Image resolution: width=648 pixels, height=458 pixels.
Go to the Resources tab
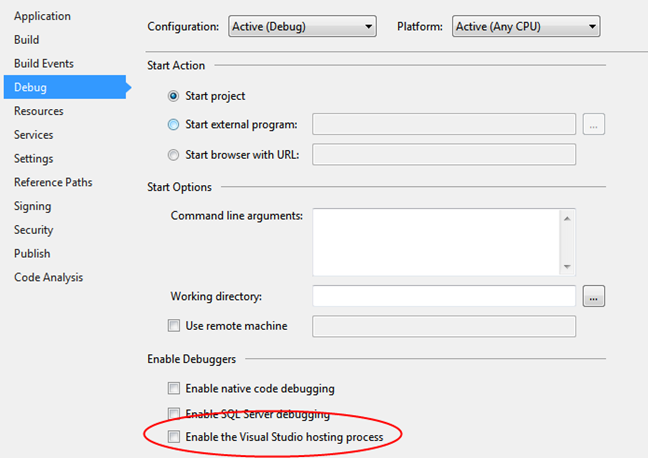pos(39,111)
